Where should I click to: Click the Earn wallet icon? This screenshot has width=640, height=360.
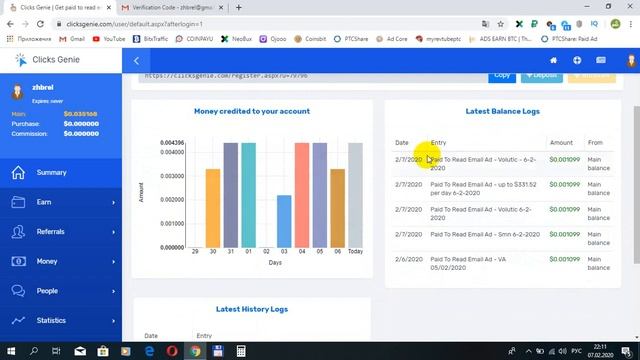coord(18,202)
